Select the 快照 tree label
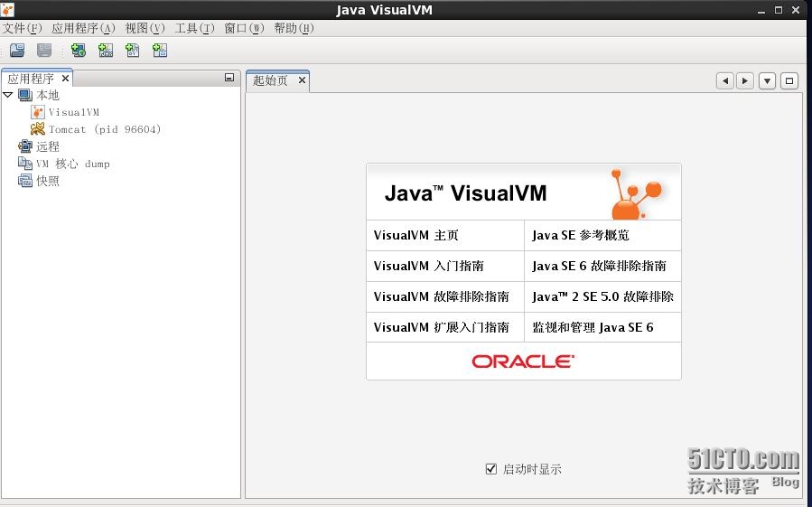Screen dimensions: 812x507 pos(48,181)
